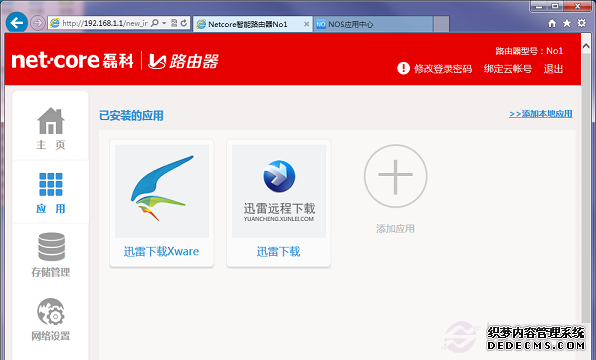Screen dimensions: 596x360
Task: Go back with the browser back arrow
Action: (x=17, y=23)
